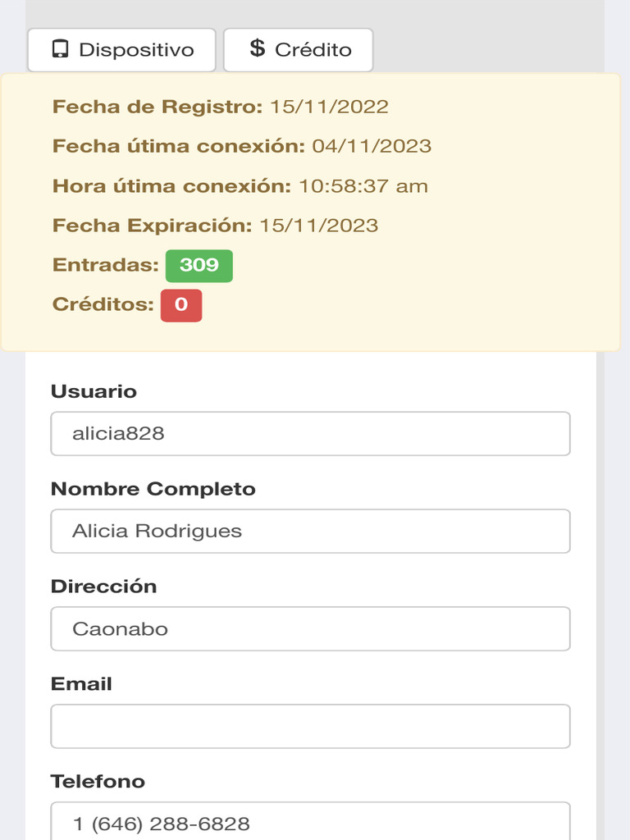The height and width of the screenshot is (840, 630).
Task: Click the Dirección label text
Action: [x=103, y=587]
